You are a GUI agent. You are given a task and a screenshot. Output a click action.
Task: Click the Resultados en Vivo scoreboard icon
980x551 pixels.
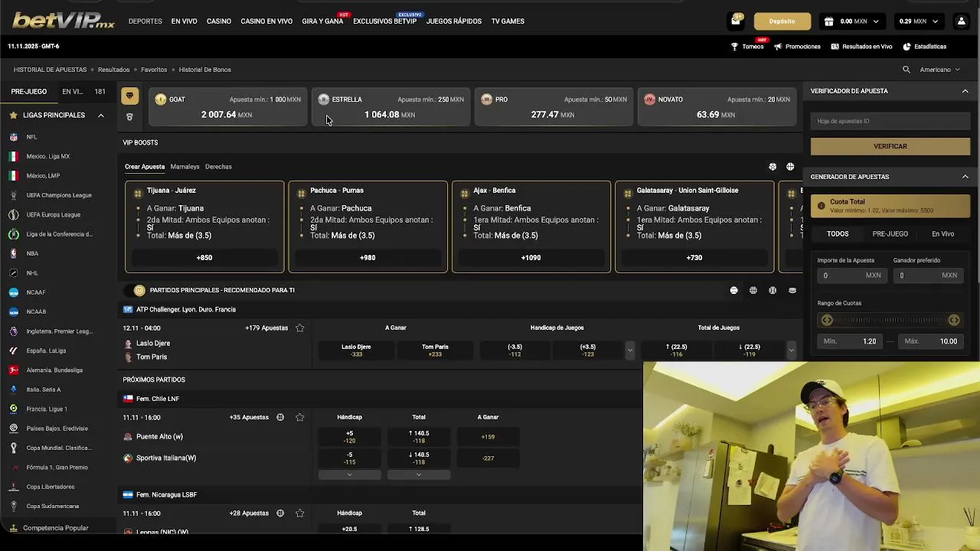click(835, 47)
